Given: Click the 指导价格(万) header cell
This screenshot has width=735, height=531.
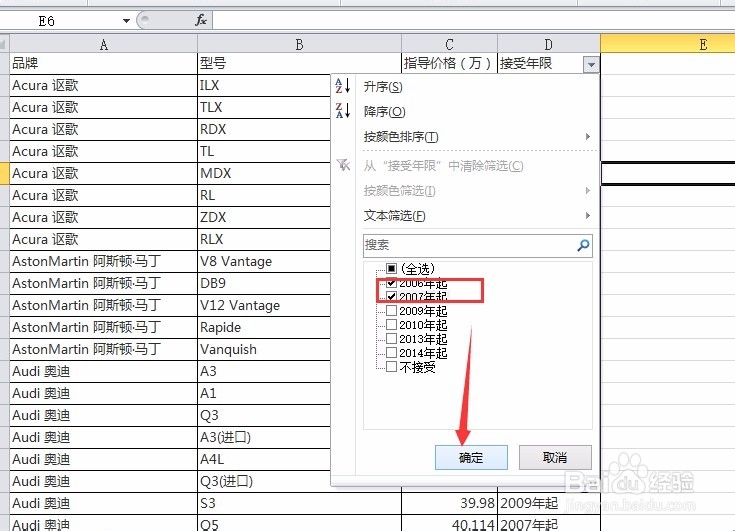Looking at the screenshot, I should coord(450,63).
